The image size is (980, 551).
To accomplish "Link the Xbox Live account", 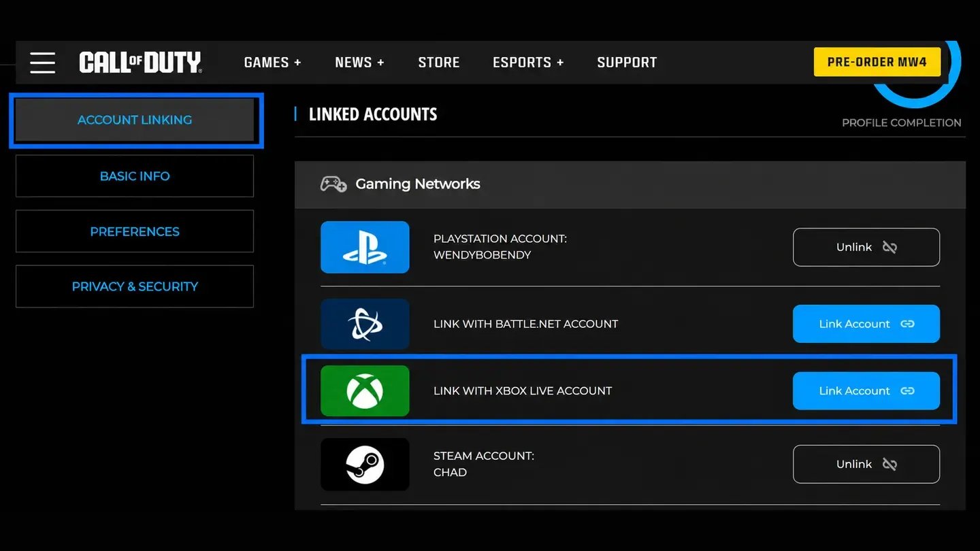I will 866,390.
